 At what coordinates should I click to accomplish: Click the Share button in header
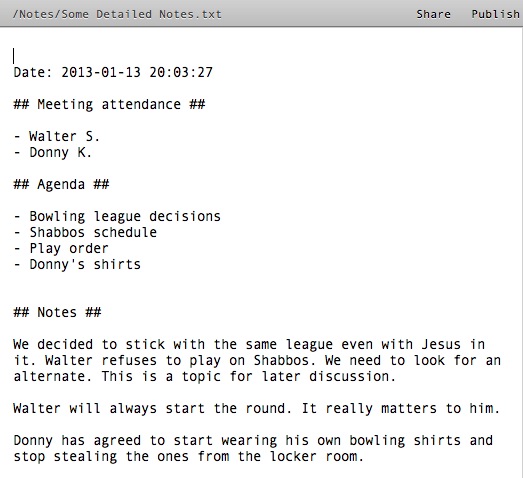tap(433, 14)
